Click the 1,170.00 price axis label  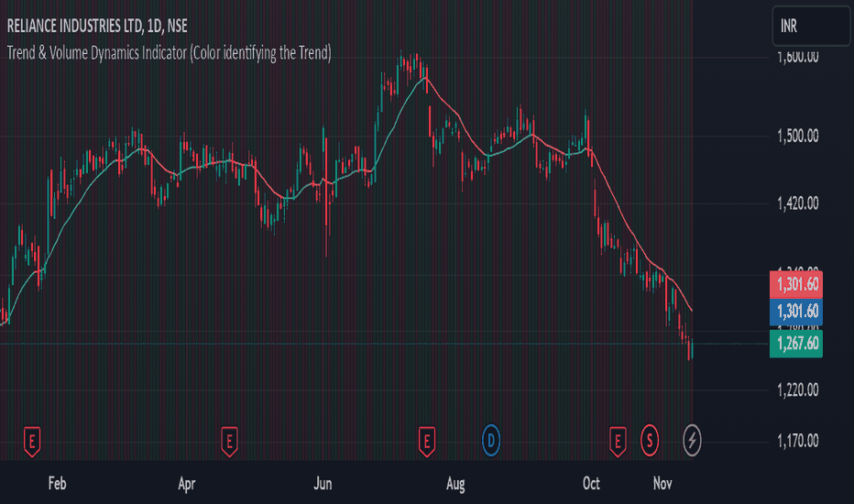(797, 441)
